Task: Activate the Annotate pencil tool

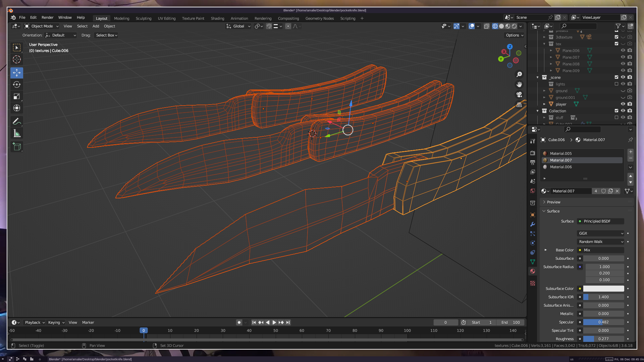Action: pos(17,121)
